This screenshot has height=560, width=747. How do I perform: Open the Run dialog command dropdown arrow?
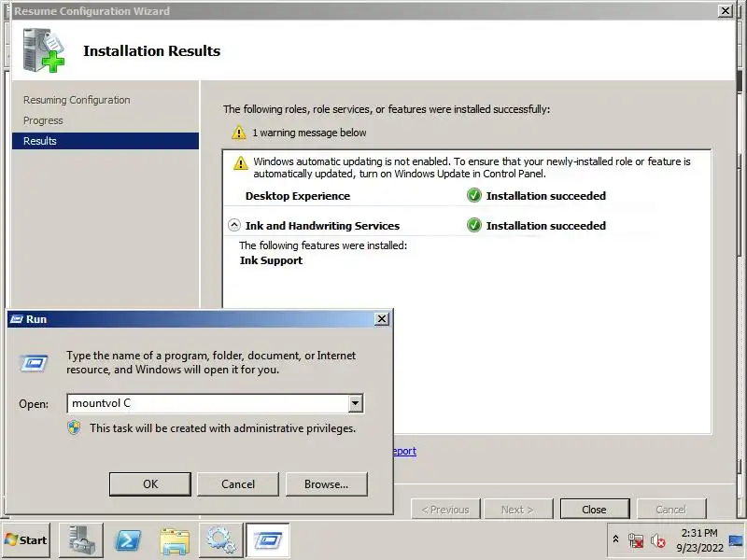356,403
